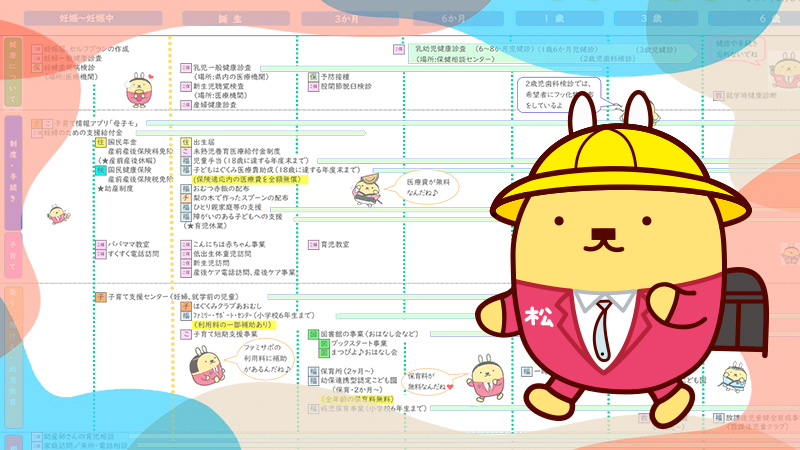Click the まつぴよ♪おはなし会 entry
Viewport: 800px width, 450px height.
click(x=364, y=353)
